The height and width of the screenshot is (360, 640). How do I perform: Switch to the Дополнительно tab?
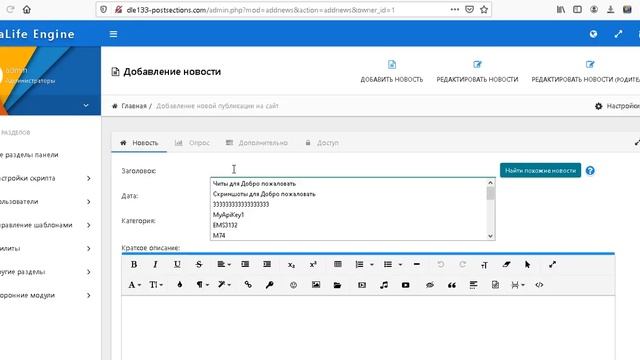257,143
